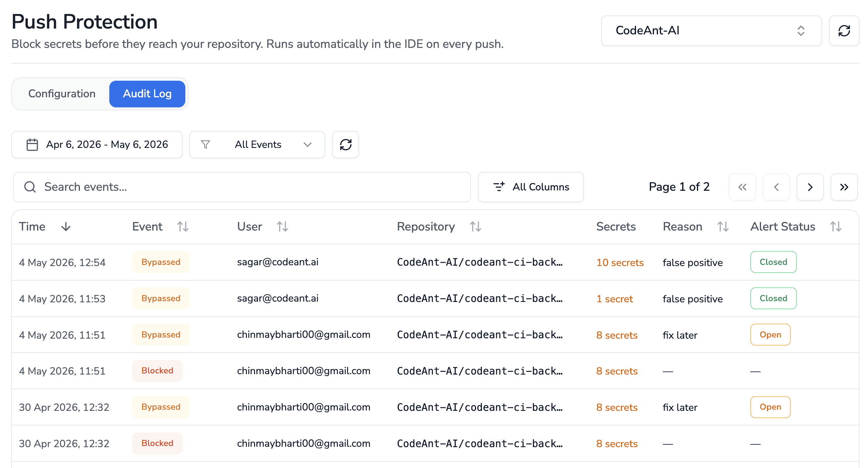Open the 10 secrets link
This screenshot has width=868, height=468.
click(620, 263)
